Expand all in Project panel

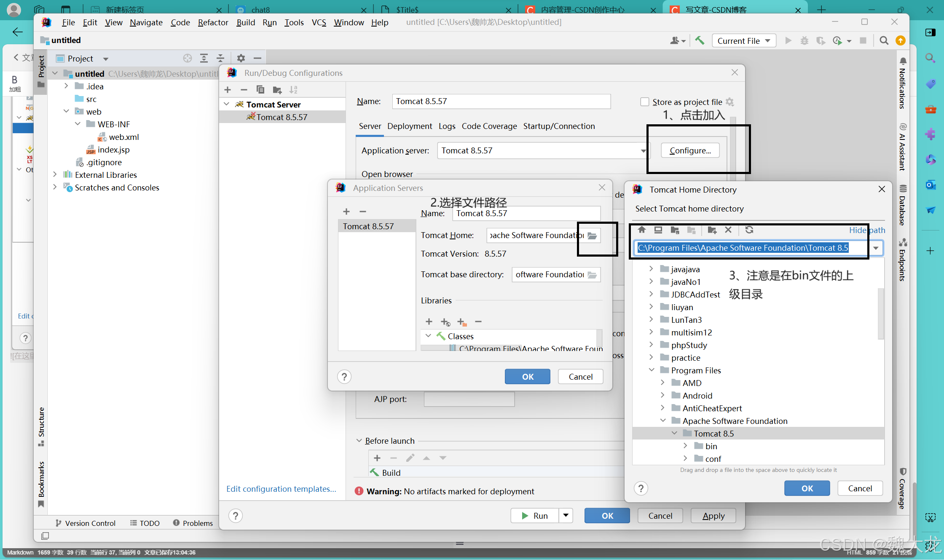[x=204, y=58]
